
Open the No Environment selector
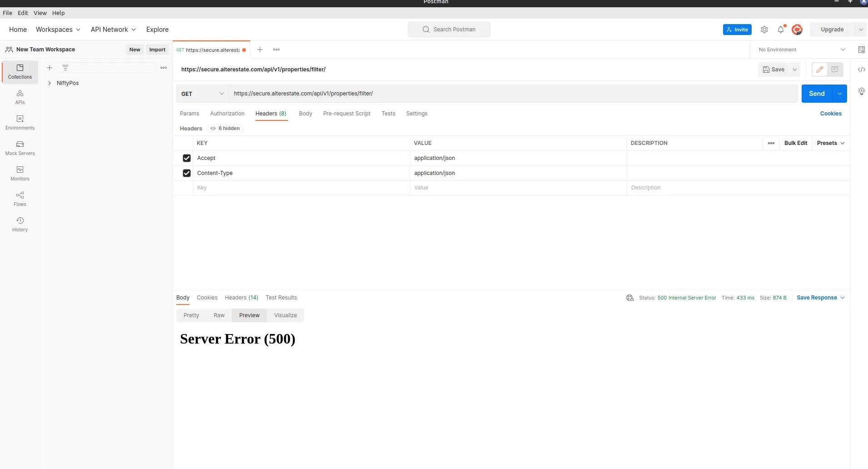click(802, 50)
